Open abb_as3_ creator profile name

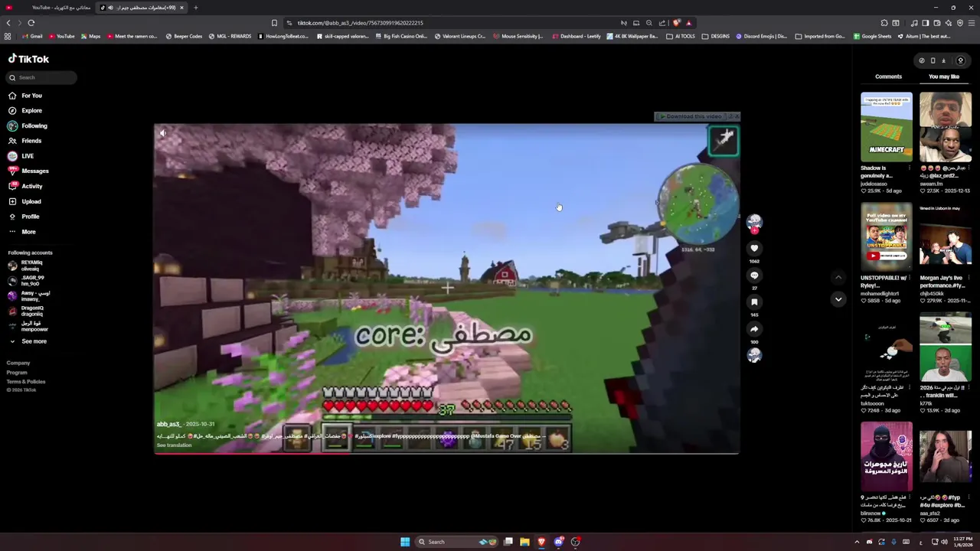click(x=168, y=424)
